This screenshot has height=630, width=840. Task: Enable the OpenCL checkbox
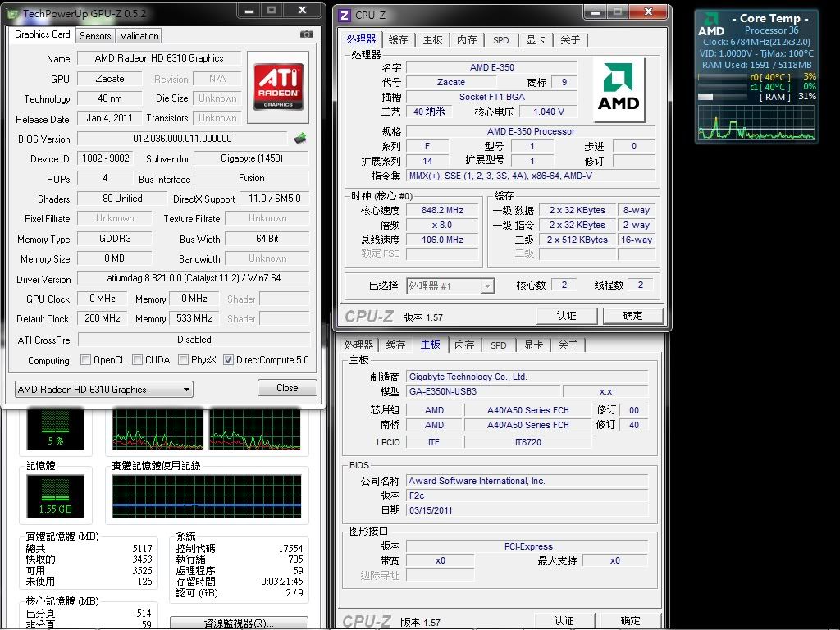[86, 360]
